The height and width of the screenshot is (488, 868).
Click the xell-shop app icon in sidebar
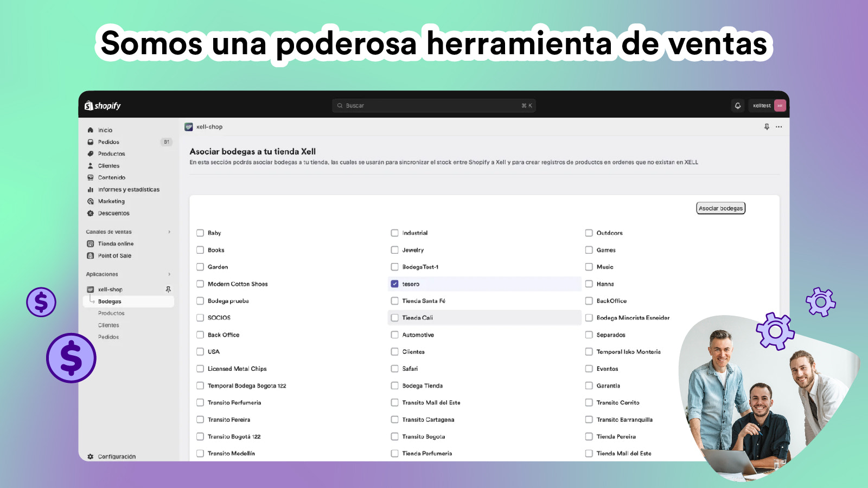(x=91, y=290)
